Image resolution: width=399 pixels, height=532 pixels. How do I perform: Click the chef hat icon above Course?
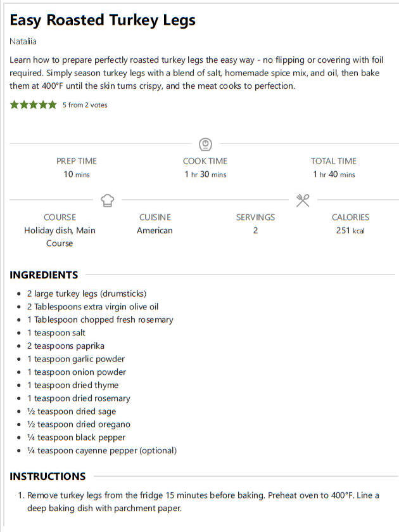[108, 200]
